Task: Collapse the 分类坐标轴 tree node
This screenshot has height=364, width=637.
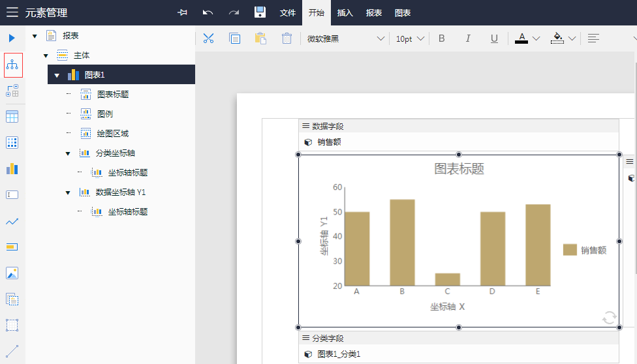Action: (x=68, y=153)
